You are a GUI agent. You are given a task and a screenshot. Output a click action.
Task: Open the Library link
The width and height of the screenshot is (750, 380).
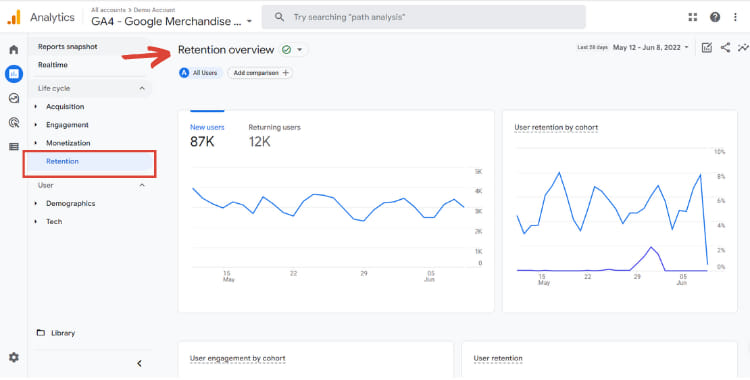63,333
